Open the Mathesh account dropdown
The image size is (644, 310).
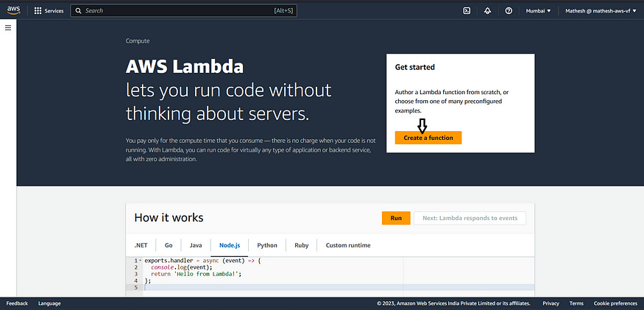601,11
